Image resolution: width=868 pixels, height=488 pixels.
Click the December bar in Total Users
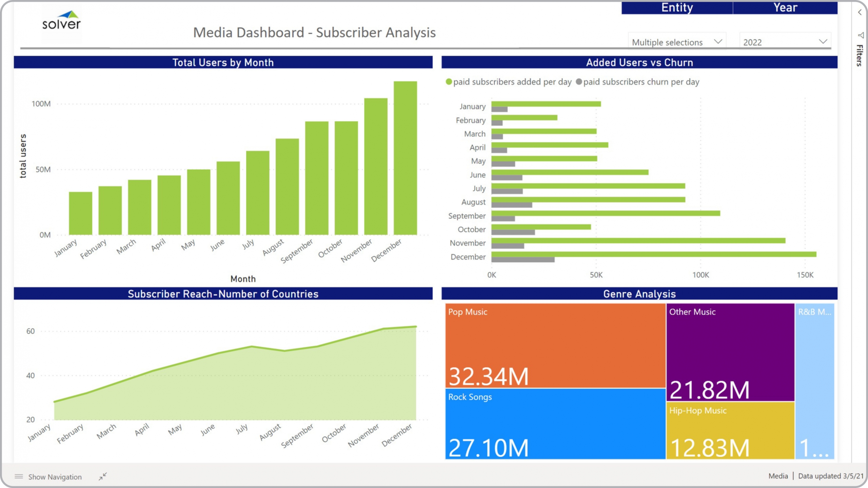tap(405, 158)
